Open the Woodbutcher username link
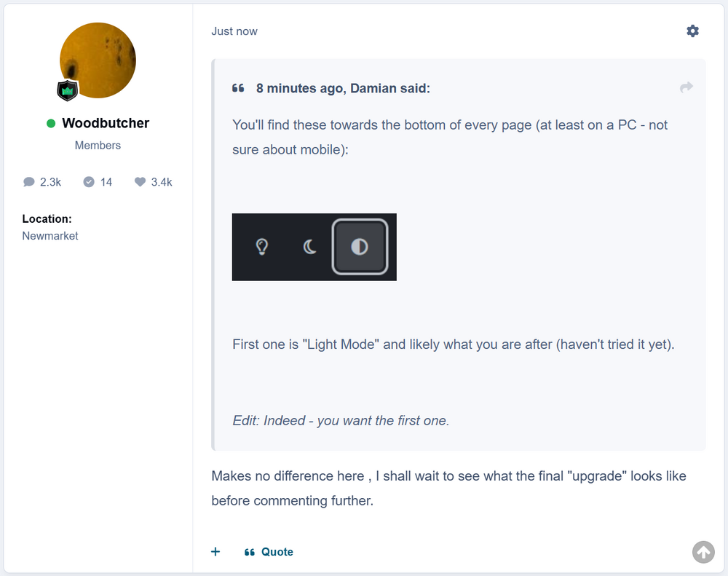 click(x=106, y=123)
